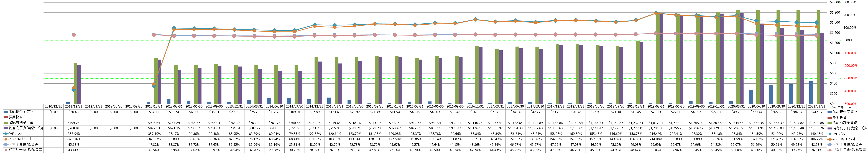Click the green debt bar for 2011/12/31

(x=75, y=83)
